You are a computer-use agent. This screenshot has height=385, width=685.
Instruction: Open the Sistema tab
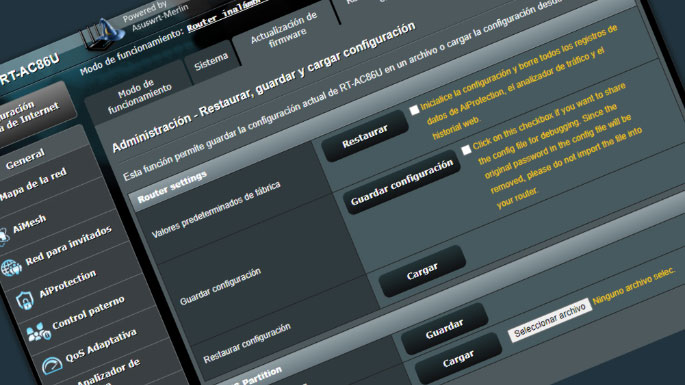(x=212, y=62)
